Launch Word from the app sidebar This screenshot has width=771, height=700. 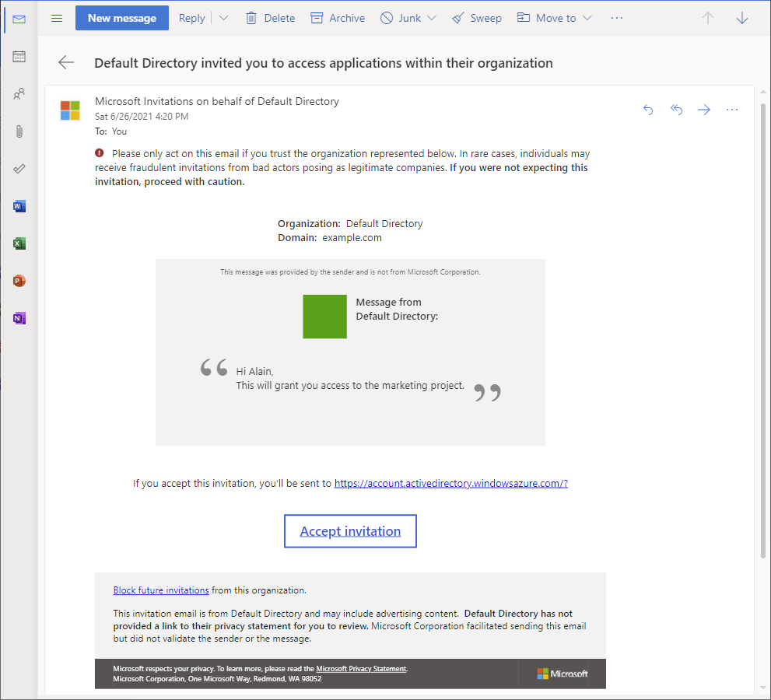pos(19,206)
